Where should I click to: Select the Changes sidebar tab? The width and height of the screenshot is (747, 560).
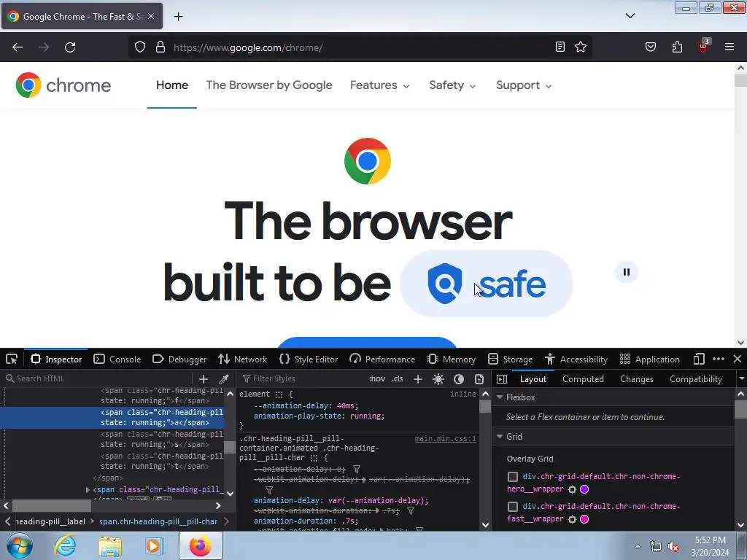636,379
